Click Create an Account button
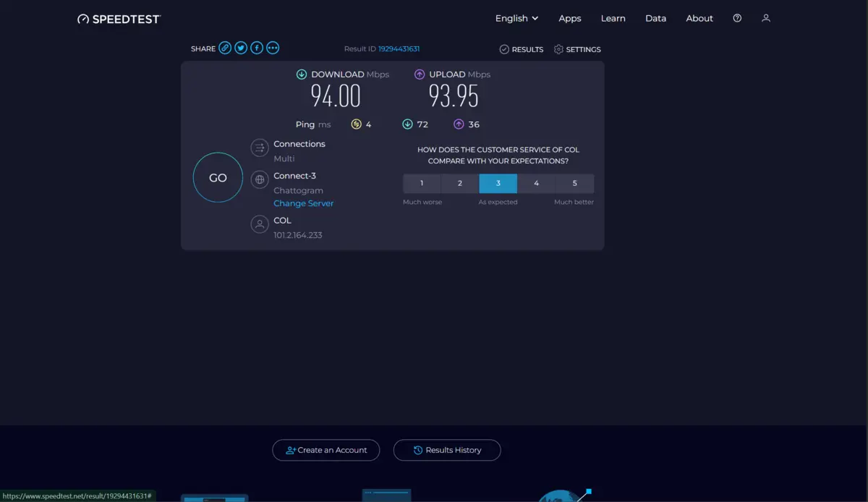This screenshot has height=502, width=868. click(x=325, y=450)
